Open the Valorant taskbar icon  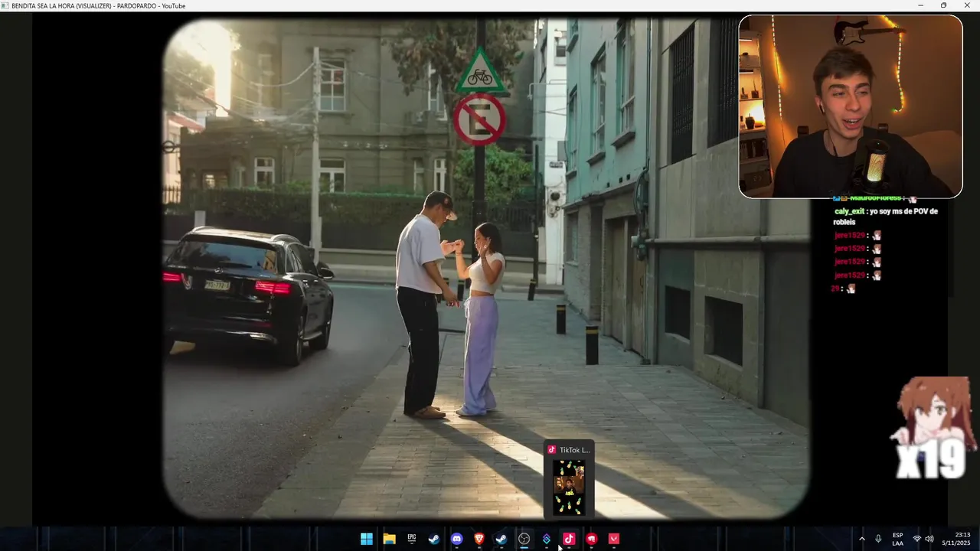point(614,539)
